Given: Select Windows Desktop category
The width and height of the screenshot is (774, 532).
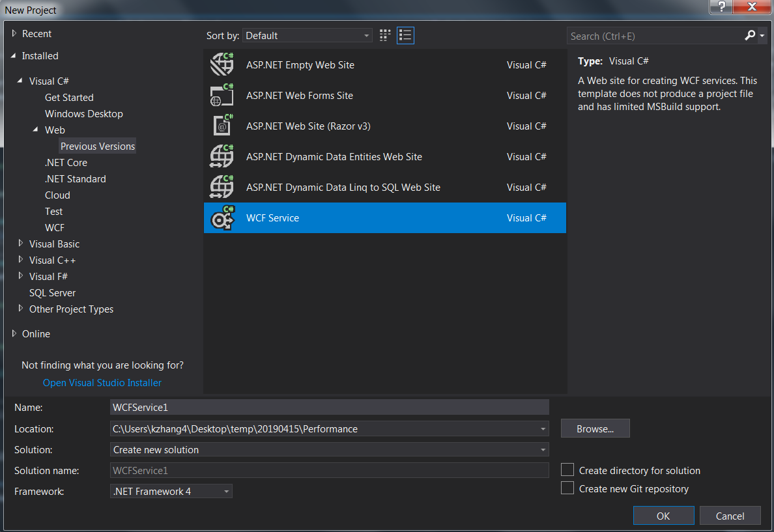Looking at the screenshot, I should [x=84, y=114].
